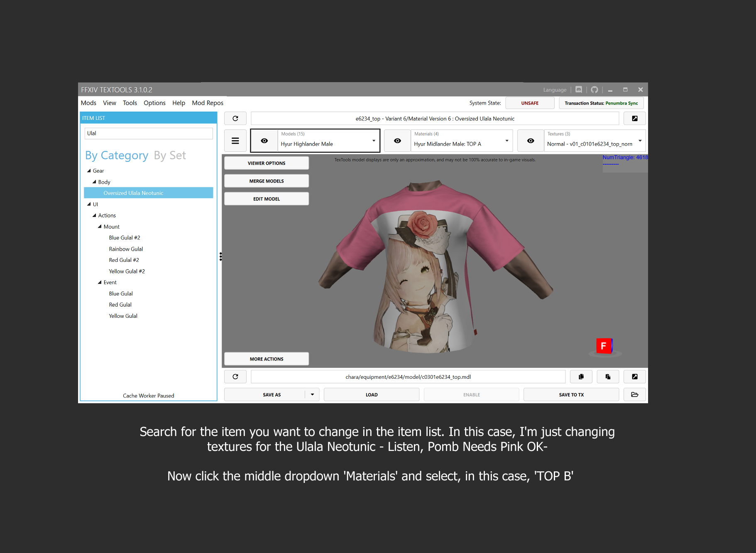The height and width of the screenshot is (553, 756).
Task: Toggle the Materials eye visibility icon
Action: 397,141
